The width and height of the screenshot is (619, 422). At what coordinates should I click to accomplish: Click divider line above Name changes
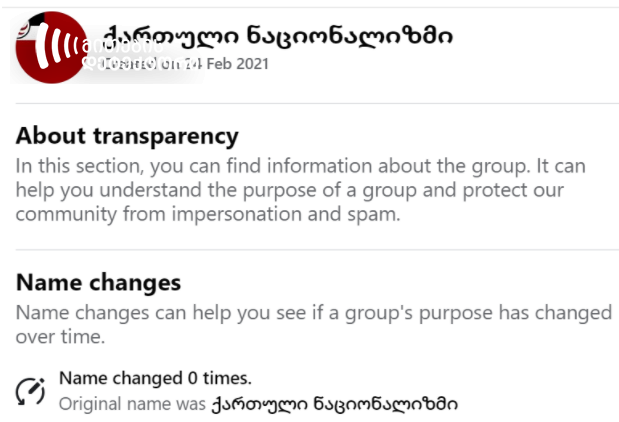[317, 249]
